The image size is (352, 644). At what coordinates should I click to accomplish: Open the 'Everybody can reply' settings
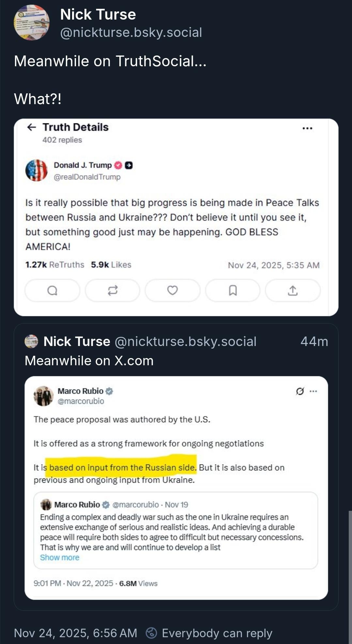pos(209,633)
